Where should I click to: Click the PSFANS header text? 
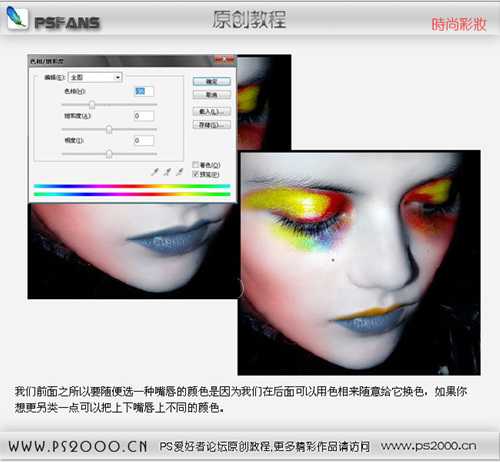[x=67, y=23]
